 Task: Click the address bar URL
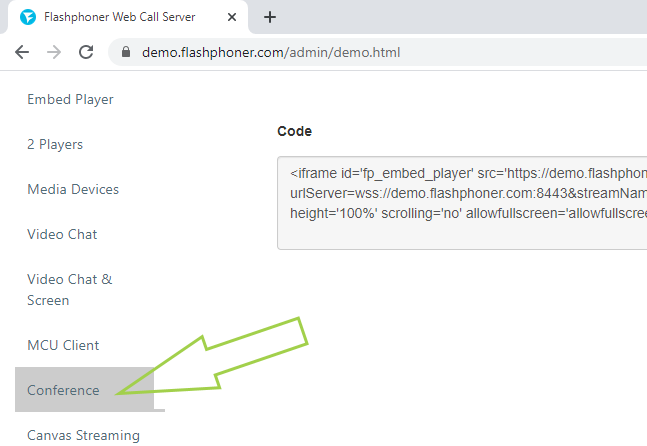pyautogui.click(x=271, y=52)
